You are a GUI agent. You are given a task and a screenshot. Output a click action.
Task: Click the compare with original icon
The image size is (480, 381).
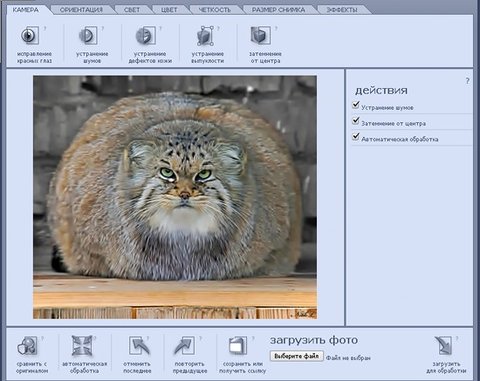(x=27, y=346)
